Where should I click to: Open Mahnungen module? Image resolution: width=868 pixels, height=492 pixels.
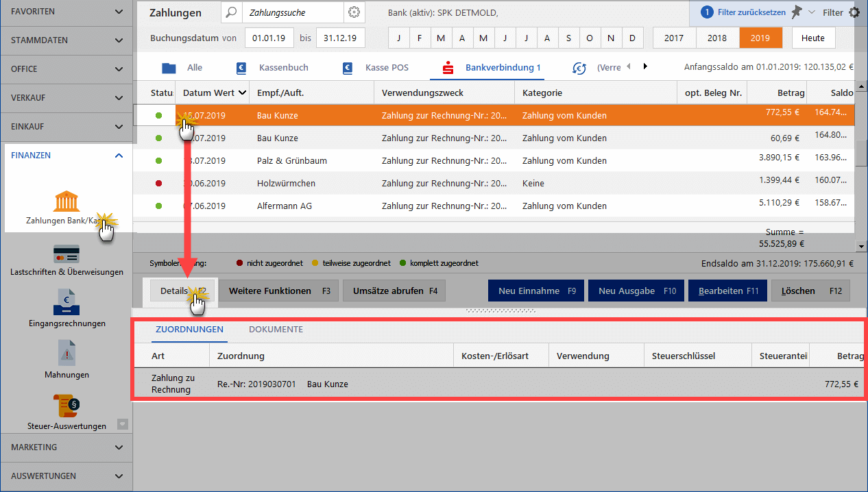point(67,361)
